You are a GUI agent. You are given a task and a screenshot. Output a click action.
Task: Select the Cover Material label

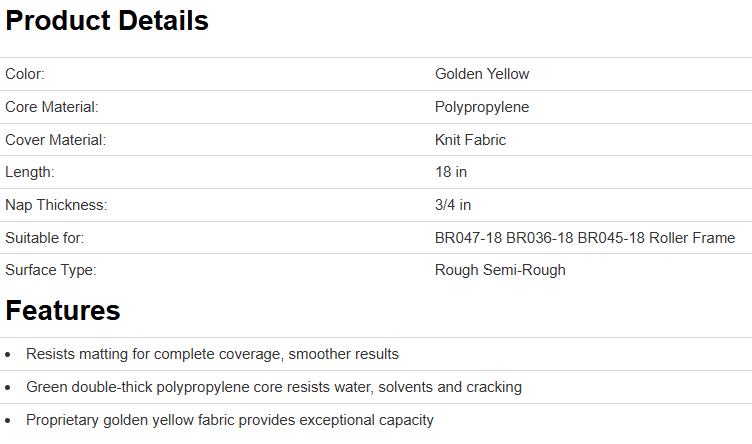click(x=55, y=140)
